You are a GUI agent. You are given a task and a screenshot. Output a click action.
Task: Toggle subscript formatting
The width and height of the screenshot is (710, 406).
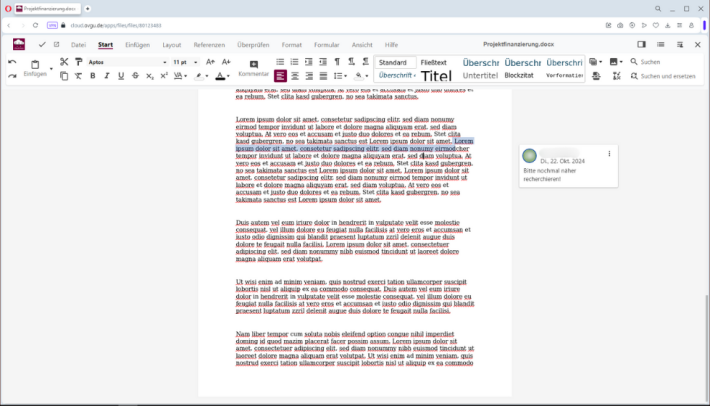click(x=149, y=76)
